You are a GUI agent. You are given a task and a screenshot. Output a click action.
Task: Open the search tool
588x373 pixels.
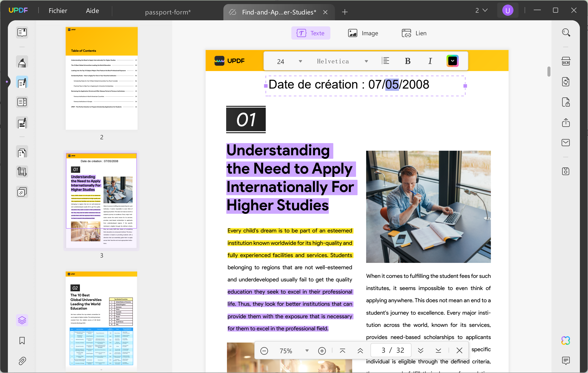pyautogui.click(x=566, y=32)
